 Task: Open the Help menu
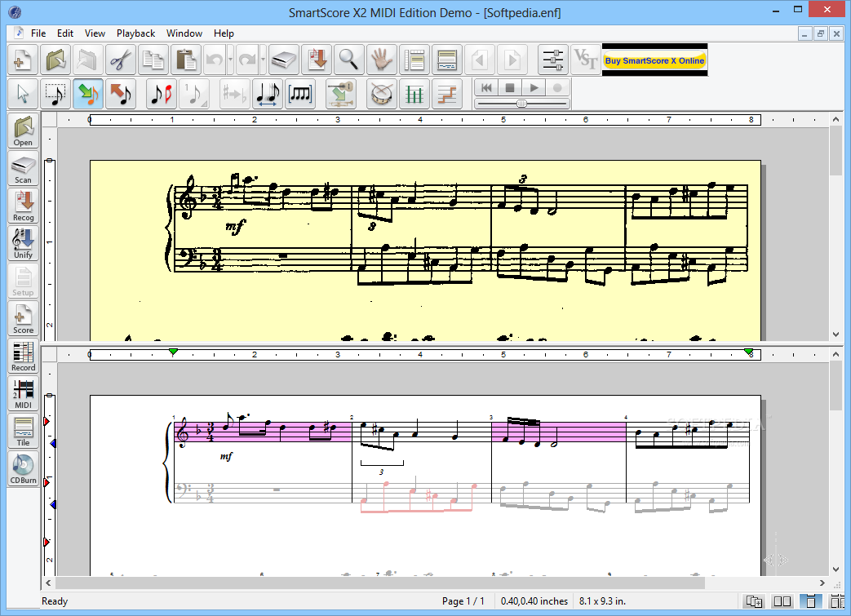click(x=224, y=33)
